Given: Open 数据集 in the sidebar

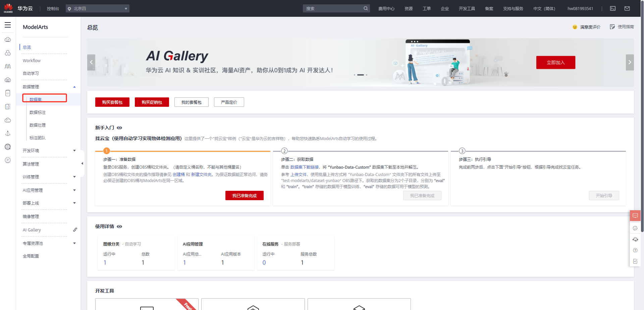Looking at the screenshot, I should coord(36,99).
